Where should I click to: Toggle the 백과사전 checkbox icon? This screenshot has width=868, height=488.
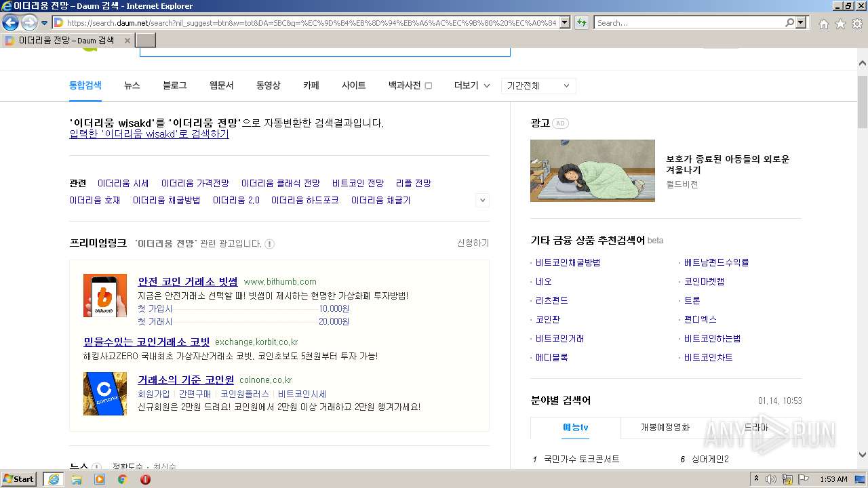click(x=428, y=85)
